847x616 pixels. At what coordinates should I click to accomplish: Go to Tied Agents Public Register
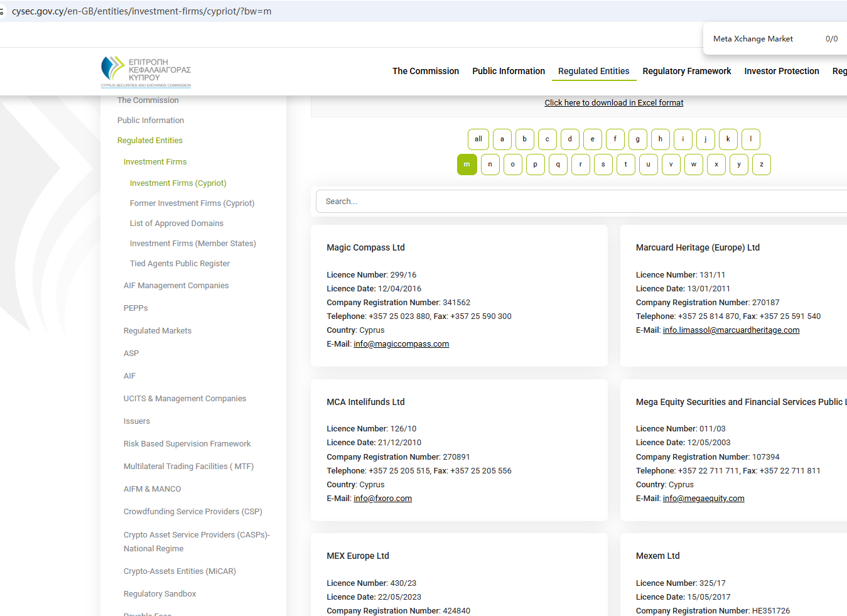[180, 264]
